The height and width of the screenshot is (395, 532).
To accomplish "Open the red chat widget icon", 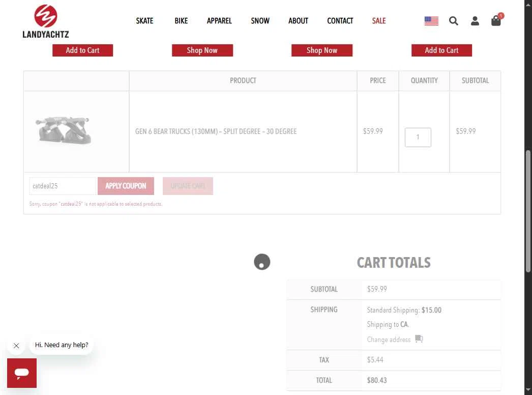I will click(x=22, y=373).
